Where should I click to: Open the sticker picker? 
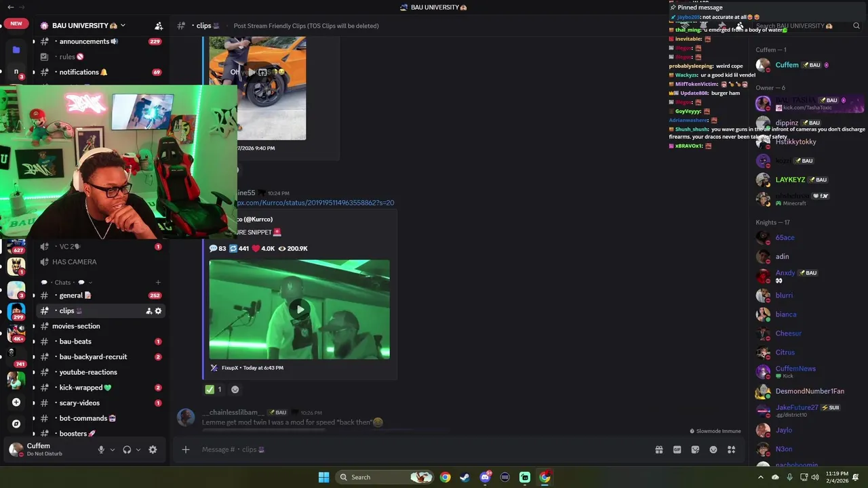695,449
